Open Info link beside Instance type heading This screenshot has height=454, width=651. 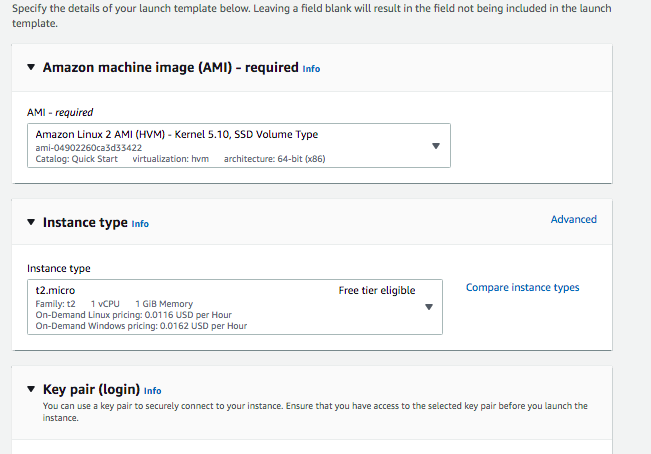pos(140,224)
